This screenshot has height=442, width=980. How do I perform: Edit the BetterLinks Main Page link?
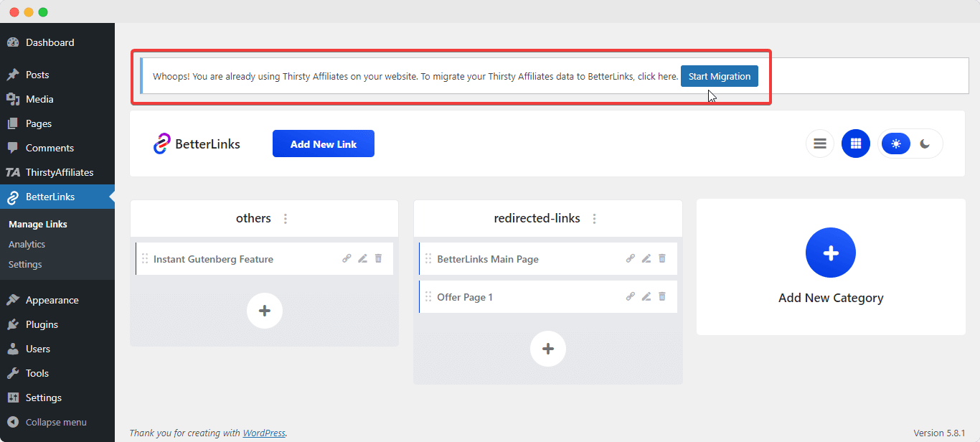646,259
